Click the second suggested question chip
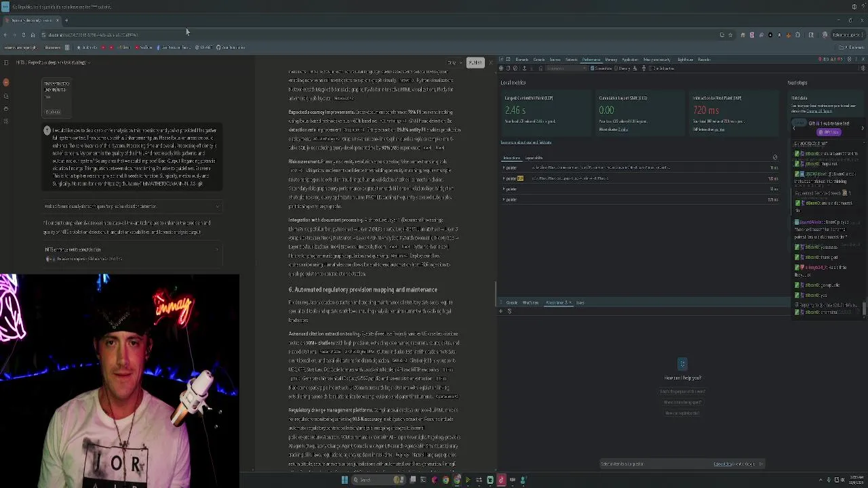Screen dimensions: 868x488 [682, 402]
